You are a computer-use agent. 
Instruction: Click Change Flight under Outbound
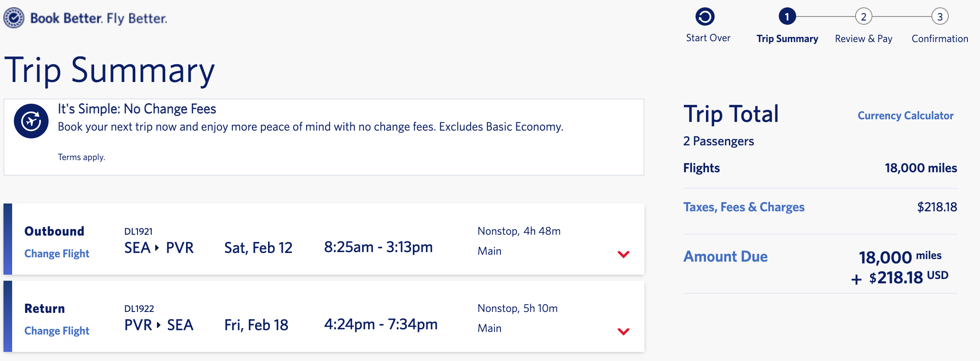point(56,253)
